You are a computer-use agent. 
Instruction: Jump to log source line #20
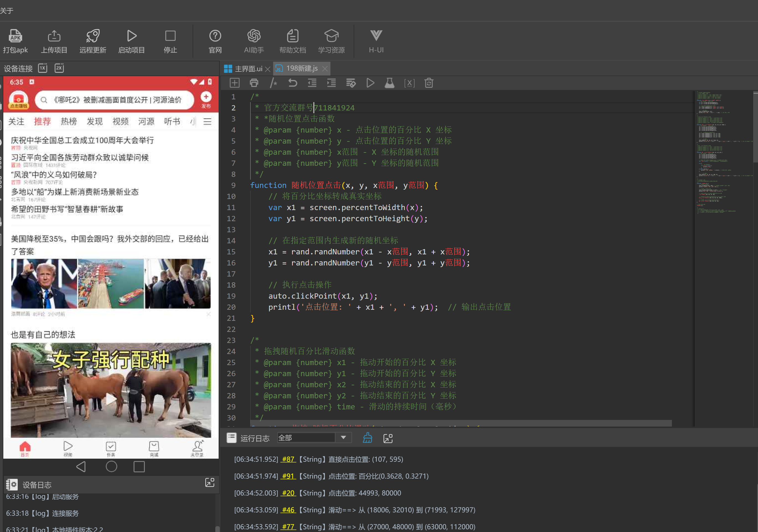point(288,493)
